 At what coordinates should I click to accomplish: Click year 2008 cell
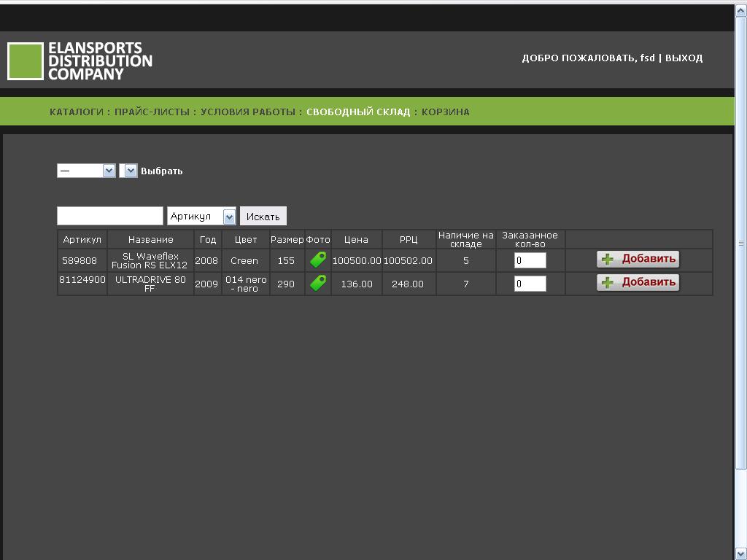click(206, 260)
